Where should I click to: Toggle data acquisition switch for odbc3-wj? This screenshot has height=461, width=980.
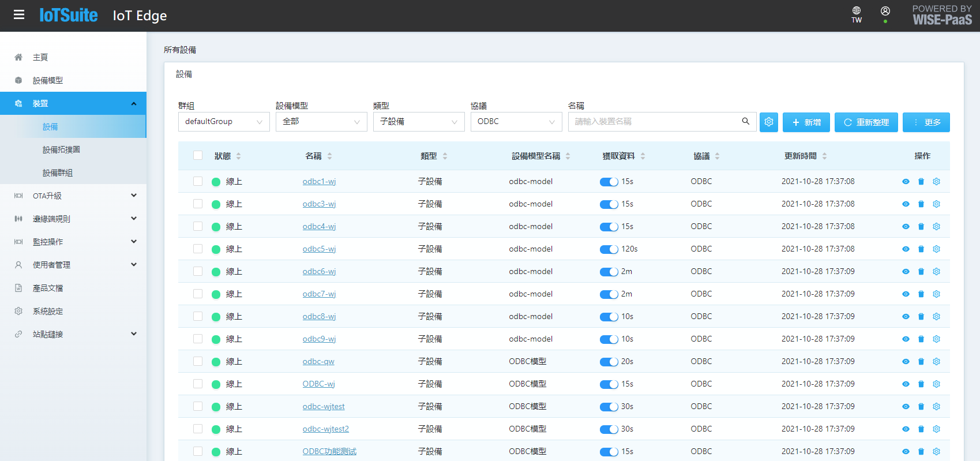coord(609,204)
